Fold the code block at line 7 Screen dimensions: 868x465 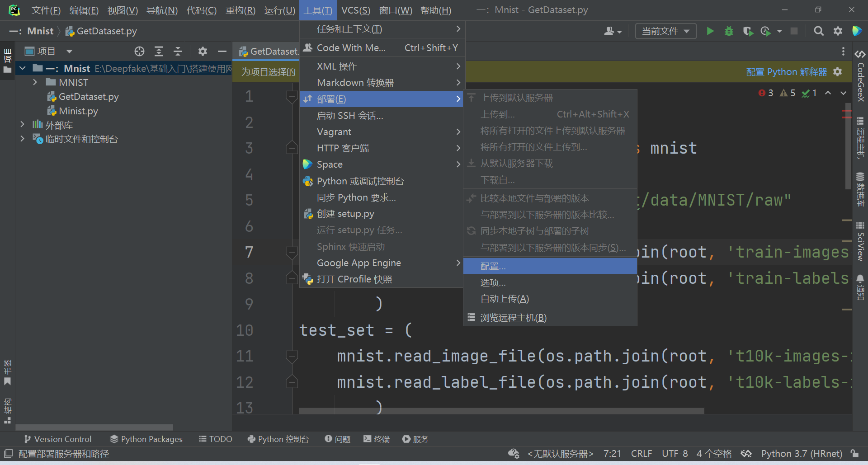click(292, 252)
